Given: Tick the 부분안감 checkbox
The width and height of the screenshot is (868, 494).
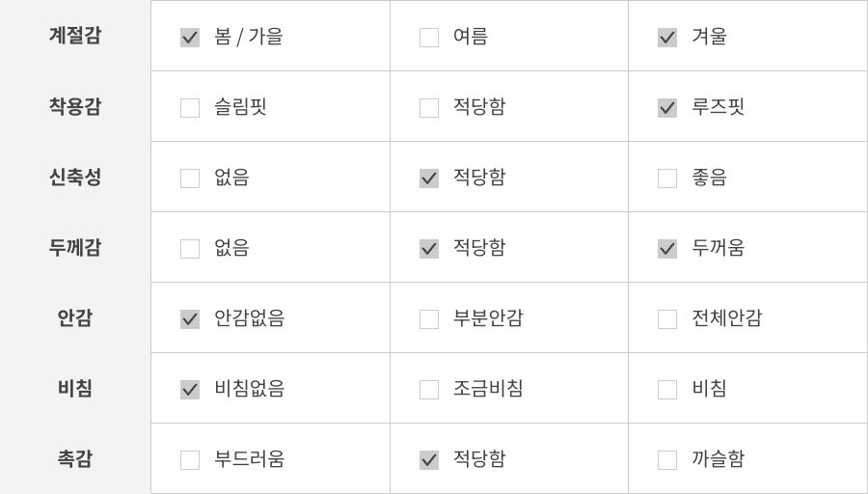Looking at the screenshot, I should coord(429,319).
